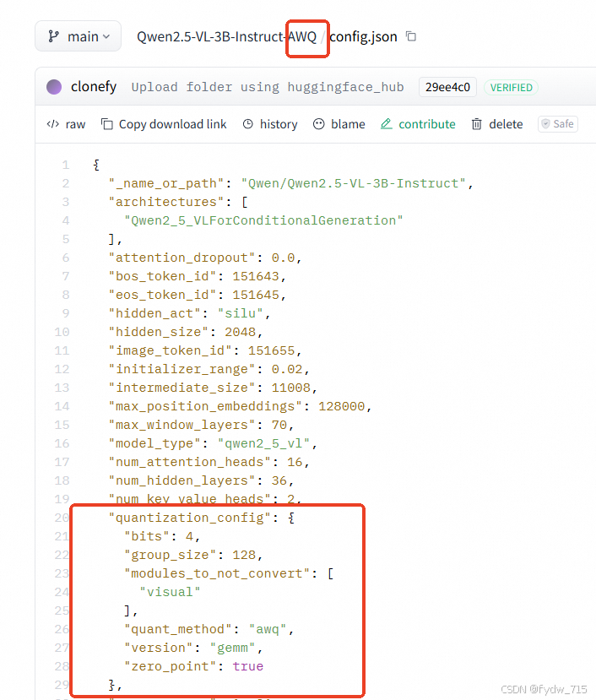
Task: Click the trash can icon
Action: click(x=477, y=124)
